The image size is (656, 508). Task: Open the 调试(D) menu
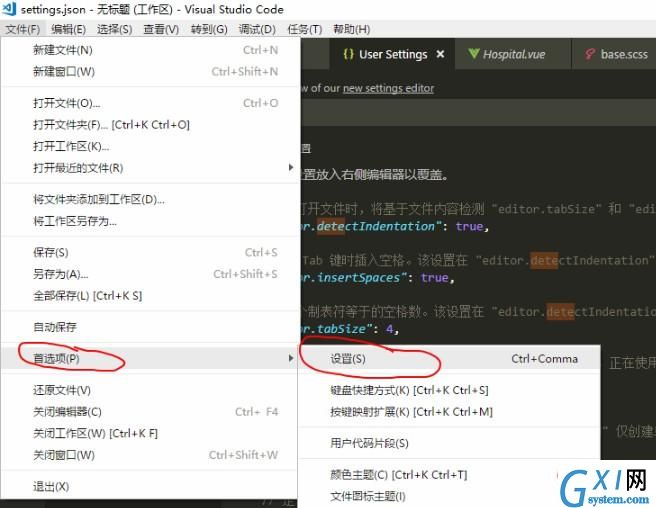[257, 29]
